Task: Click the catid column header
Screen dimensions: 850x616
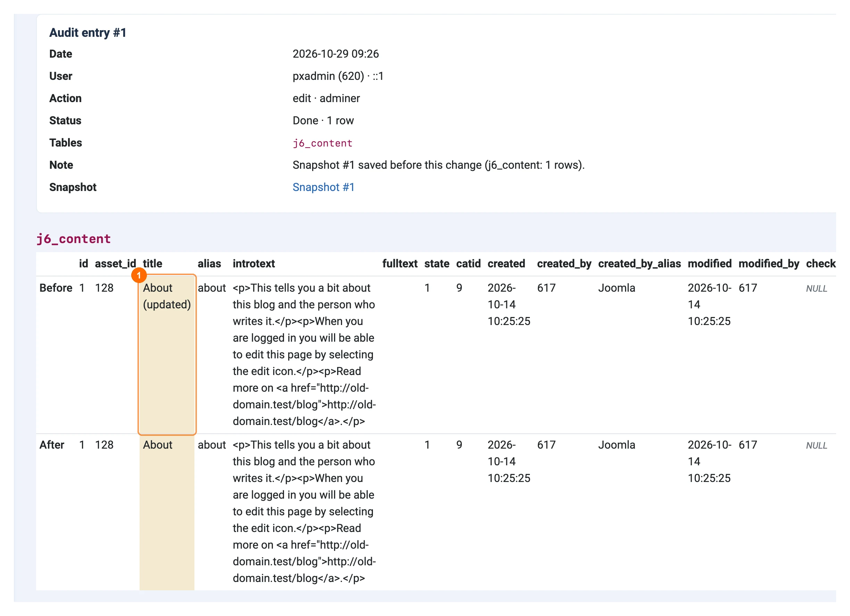Action: coord(468,264)
